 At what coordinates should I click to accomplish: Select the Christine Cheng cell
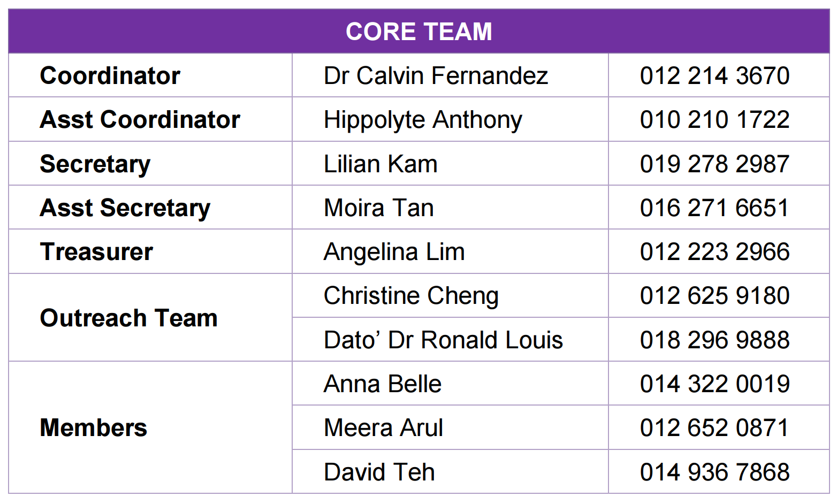point(411,296)
